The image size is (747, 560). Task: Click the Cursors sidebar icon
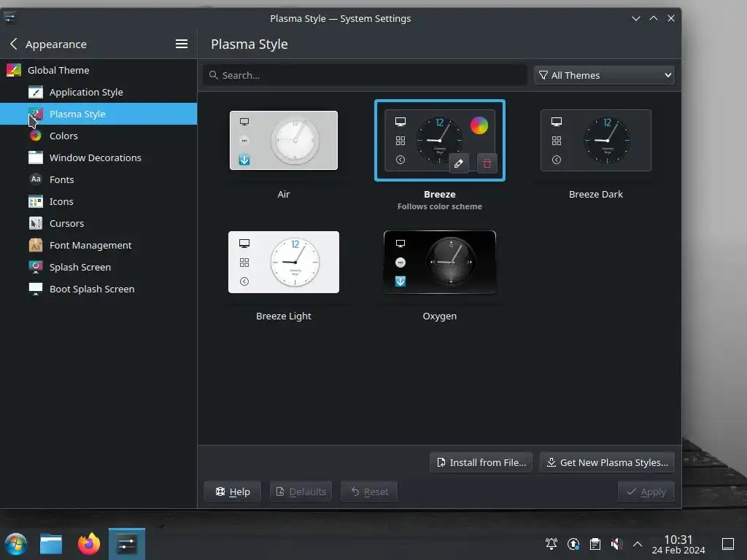click(36, 223)
